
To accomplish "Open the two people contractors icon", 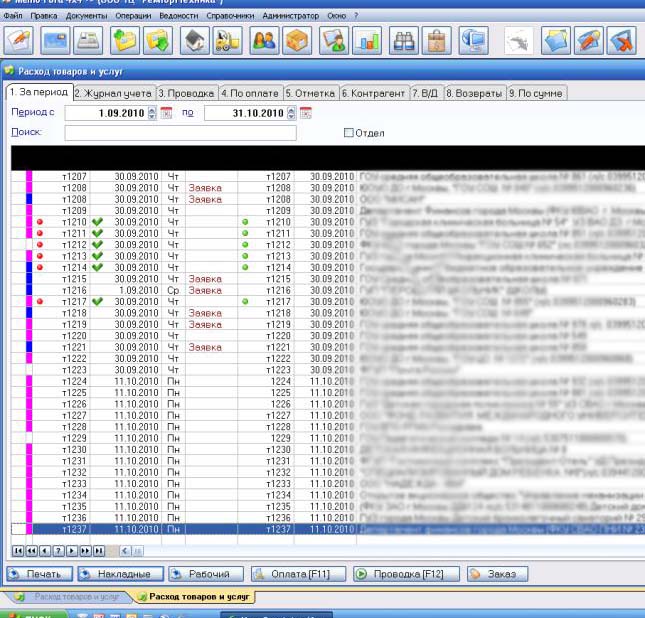I will [x=264, y=41].
